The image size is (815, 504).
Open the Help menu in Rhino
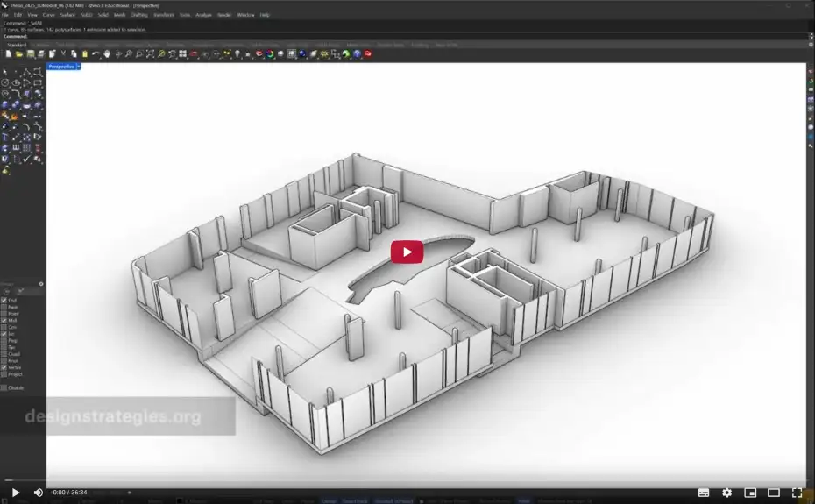pos(265,15)
